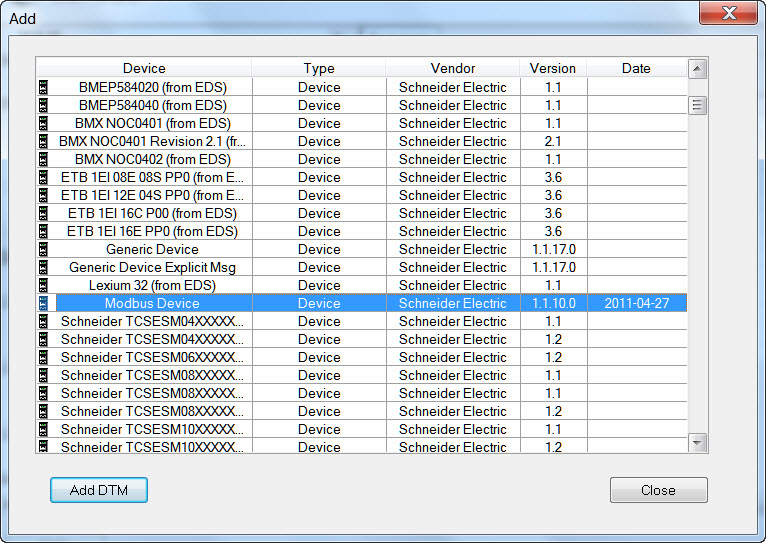
Task: Click the Device type cell in Modbus Device row
Action: [x=319, y=303]
